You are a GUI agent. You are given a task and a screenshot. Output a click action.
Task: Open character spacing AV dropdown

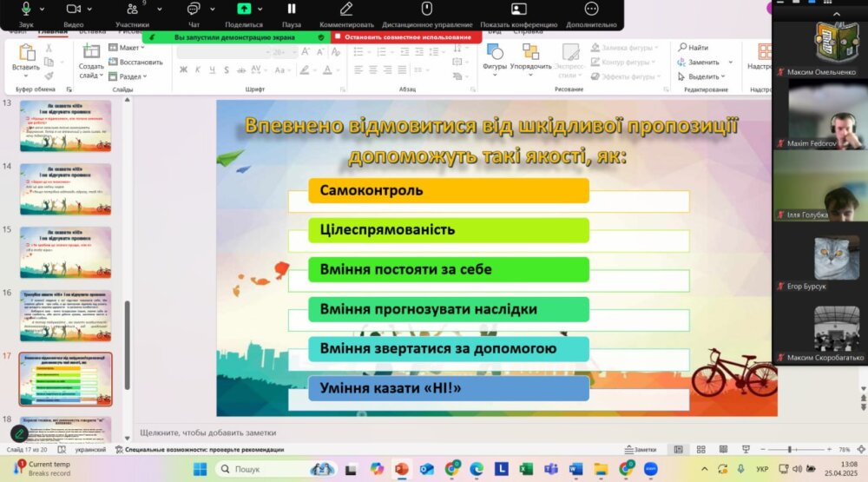coord(258,69)
